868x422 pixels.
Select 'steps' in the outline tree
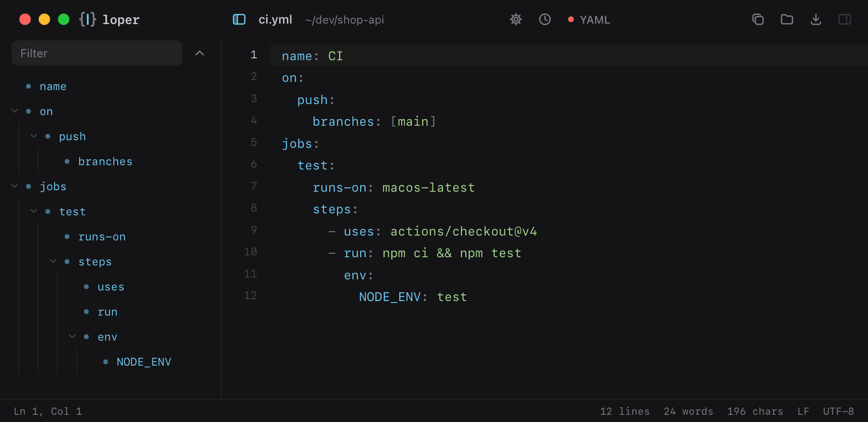[x=95, y=262]
